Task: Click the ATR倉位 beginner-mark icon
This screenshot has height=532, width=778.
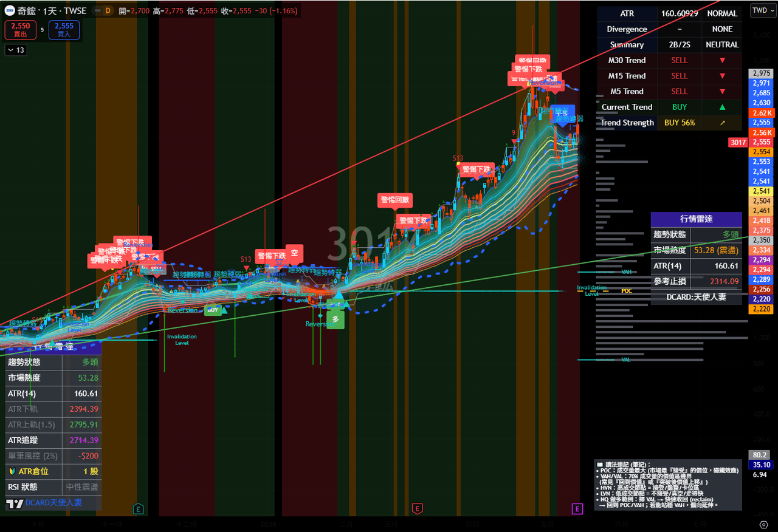Action: [x=12, y=471]
